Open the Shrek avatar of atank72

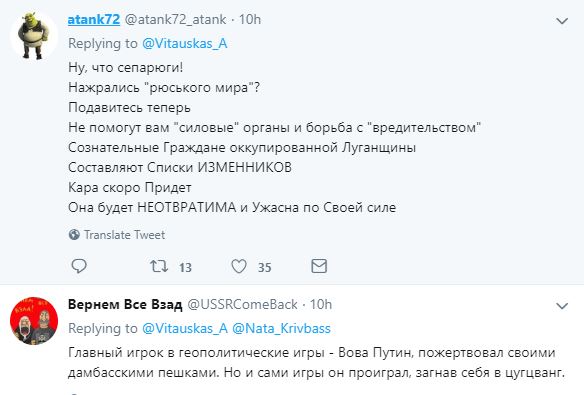(x=34, y=36)
